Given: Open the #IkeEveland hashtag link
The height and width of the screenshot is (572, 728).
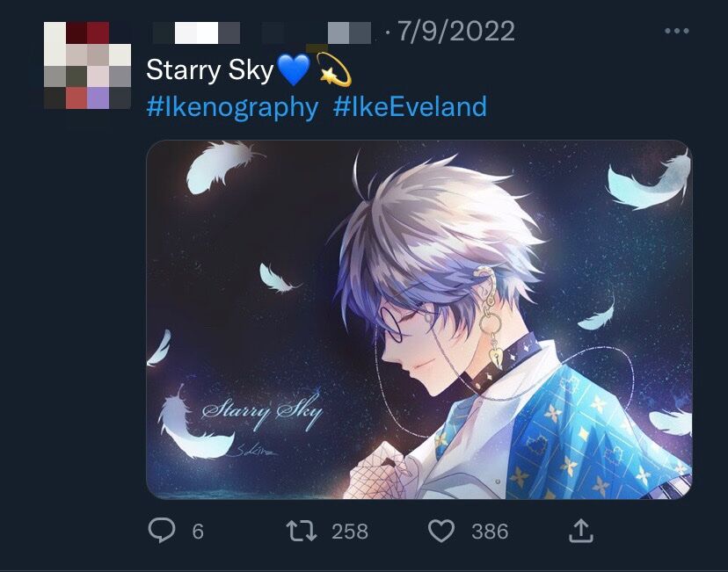Looking at the screenshot, I should (410, 106).
